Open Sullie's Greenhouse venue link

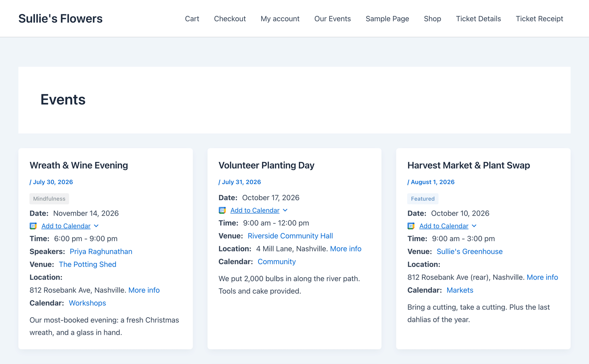point(469,251)
